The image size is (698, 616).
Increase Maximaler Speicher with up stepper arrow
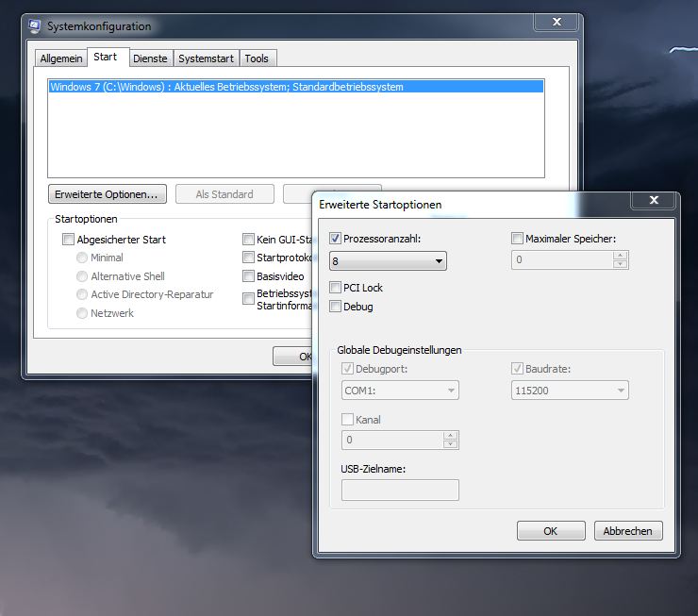[x=620, y=256]
